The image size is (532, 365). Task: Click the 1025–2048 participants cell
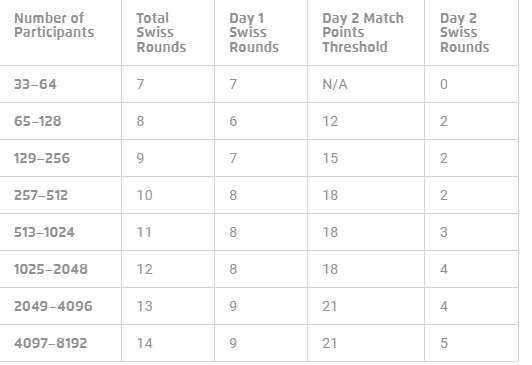pos(51,269)
